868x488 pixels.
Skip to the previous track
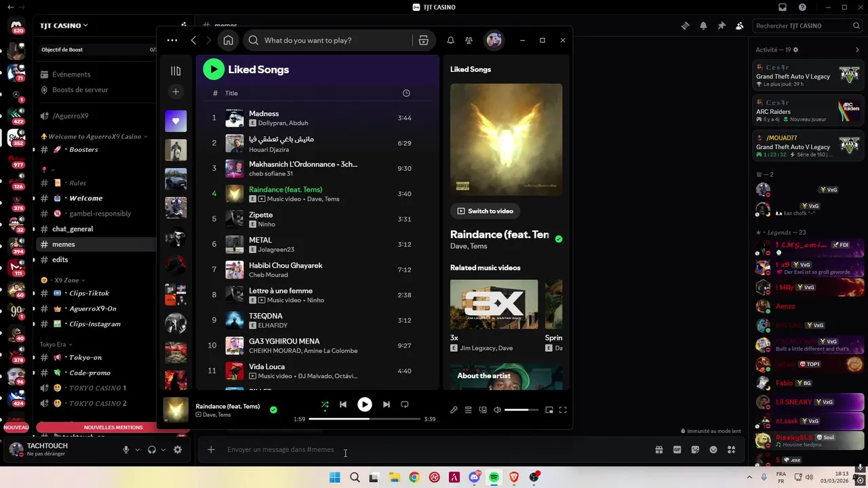tap(343, 405)
